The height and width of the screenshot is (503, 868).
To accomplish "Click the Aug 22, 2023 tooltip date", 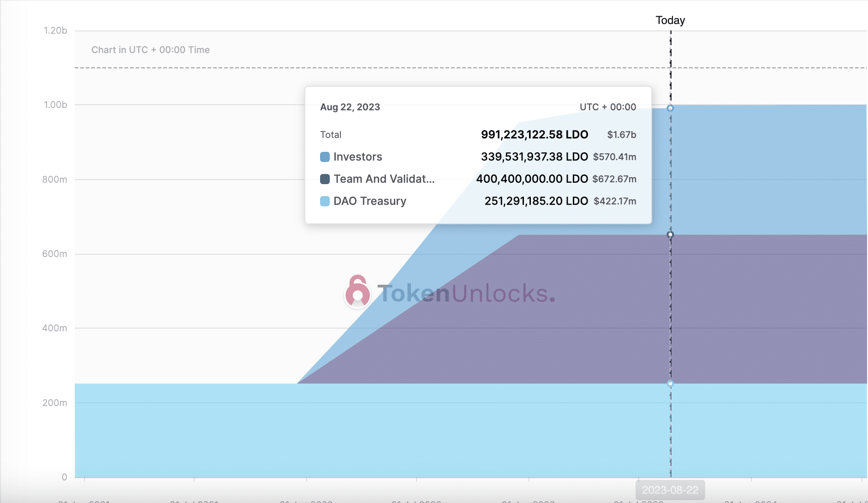I will [x=350, y=107].
